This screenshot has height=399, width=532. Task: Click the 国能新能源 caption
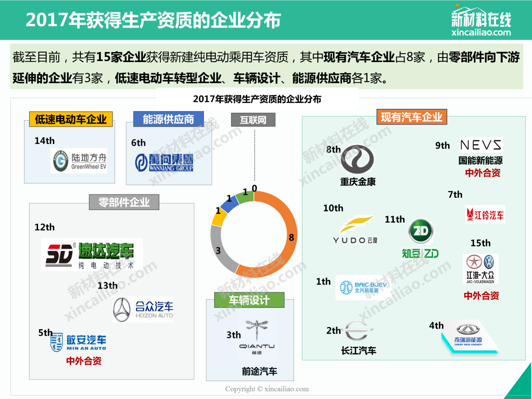[481, 160]
